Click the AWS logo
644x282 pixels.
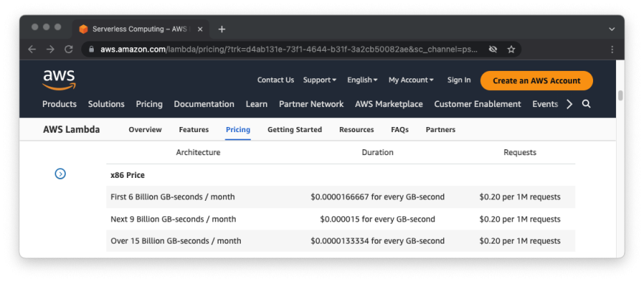click(x=59, y=80)
